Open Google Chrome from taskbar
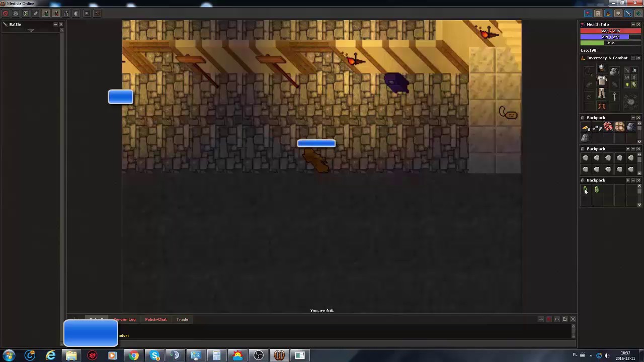Viewport: 644px width, 362px height. click(134, 356)
